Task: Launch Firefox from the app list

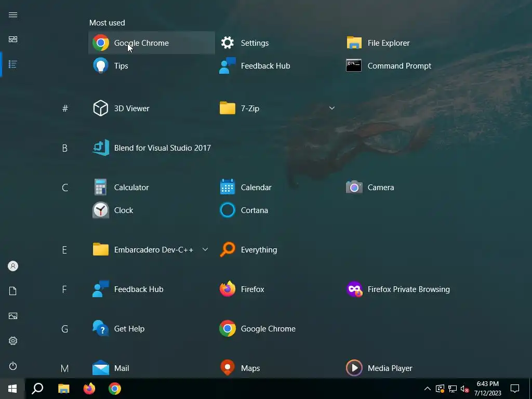Action: pos(278,289)
